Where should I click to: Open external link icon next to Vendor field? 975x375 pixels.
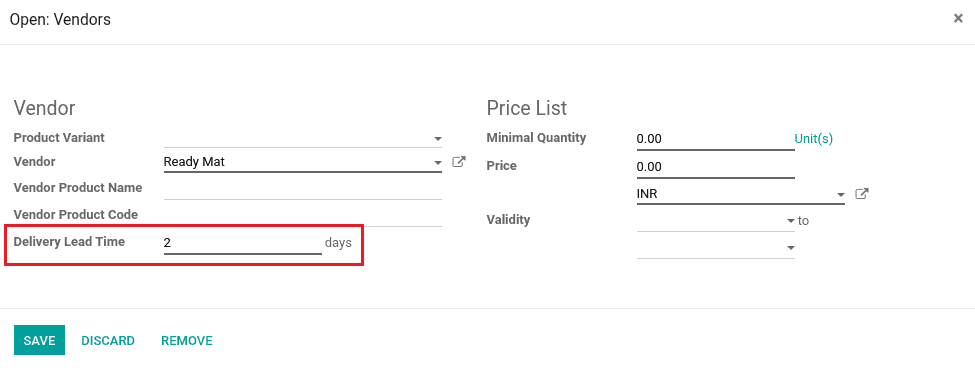(458, 162)
